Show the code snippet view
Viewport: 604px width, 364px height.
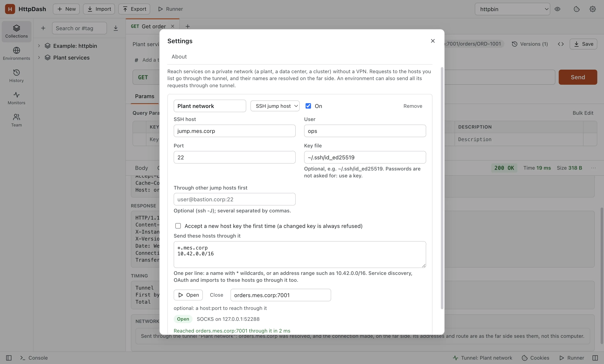coord(561,44)
